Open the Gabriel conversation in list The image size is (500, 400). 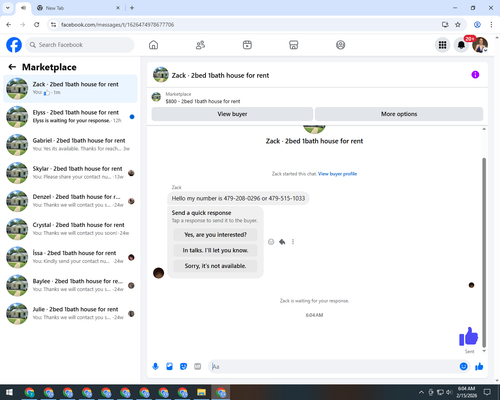[70, 145]
